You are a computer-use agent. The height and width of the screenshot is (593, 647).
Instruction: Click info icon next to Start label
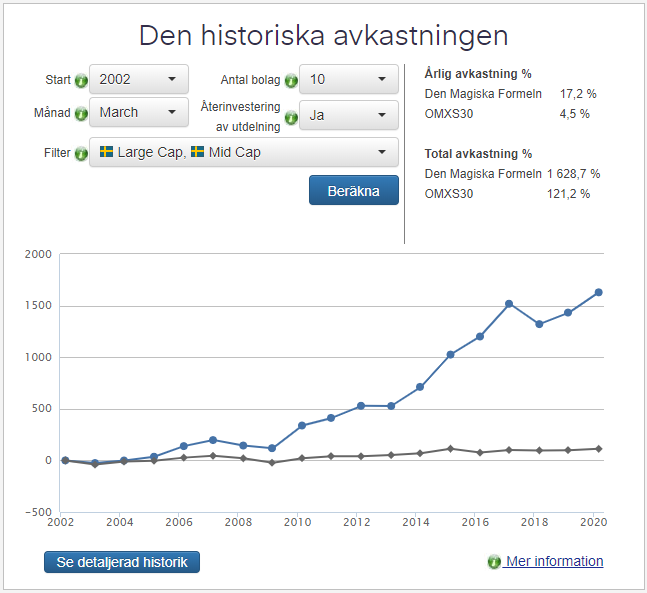pos(81,80)
